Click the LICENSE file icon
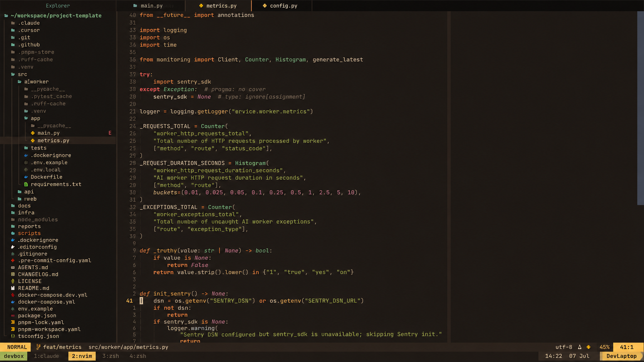The height and width of the screenshot is (362, 644). tap(13, 281)
